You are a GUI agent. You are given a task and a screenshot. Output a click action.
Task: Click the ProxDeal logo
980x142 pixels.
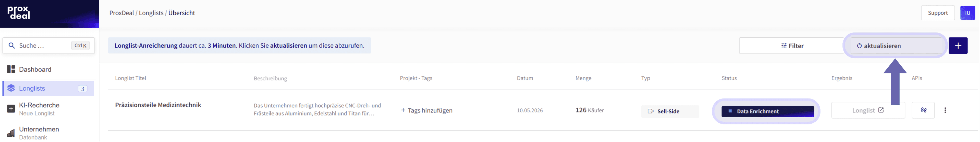pyautogui.click(x=19, y=12)
